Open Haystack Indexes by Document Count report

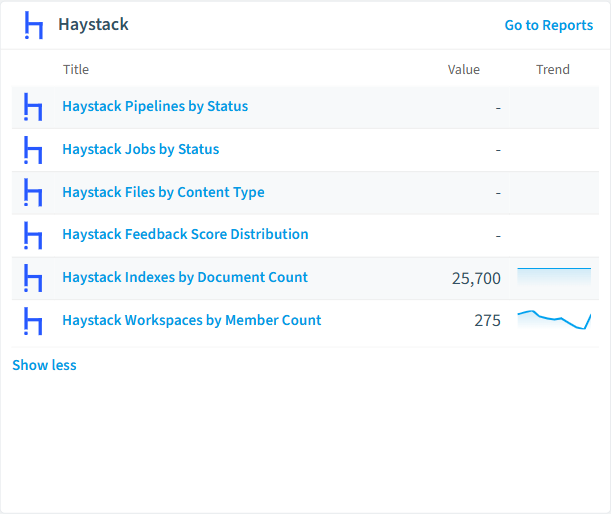coord(185,277)
